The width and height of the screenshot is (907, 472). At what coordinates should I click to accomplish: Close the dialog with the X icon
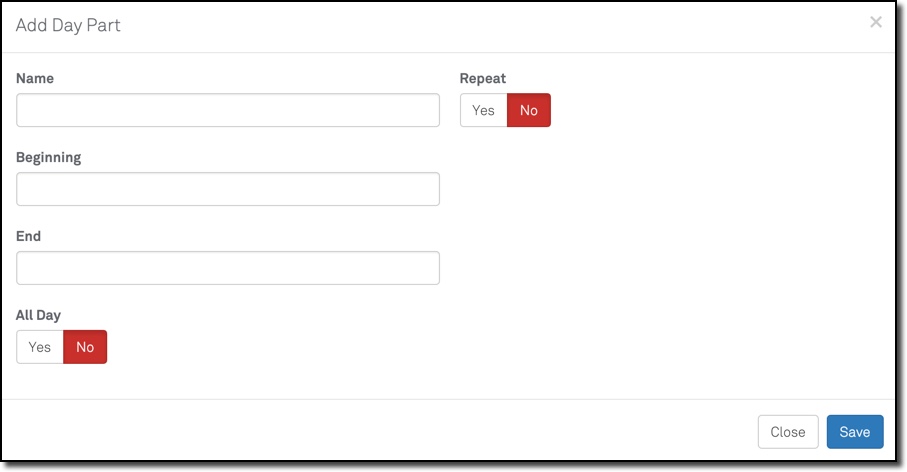tap(875, 22)
